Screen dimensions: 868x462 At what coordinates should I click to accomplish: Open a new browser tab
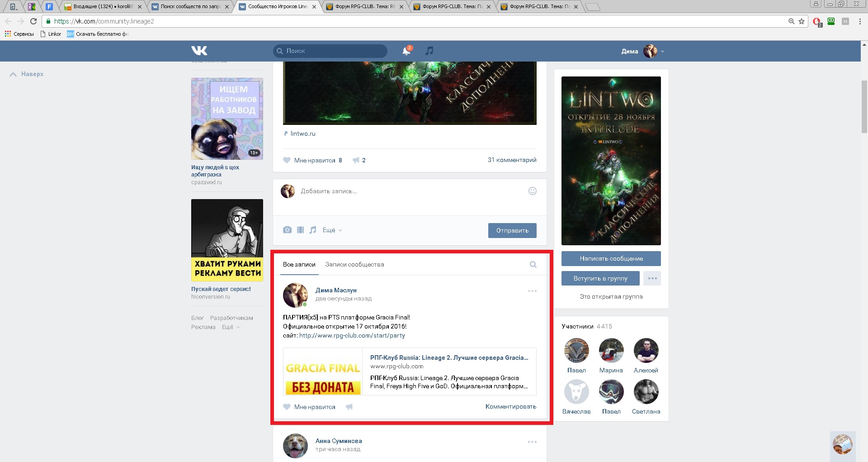click(x=592, y=7)
